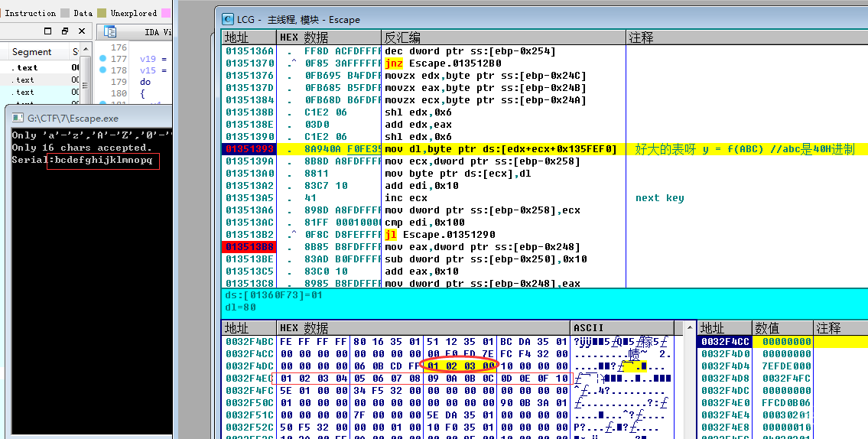Select dump row address 0032F4EC
Image resolution: width=868 pixels, height=439 pixels.
[249, 379]
